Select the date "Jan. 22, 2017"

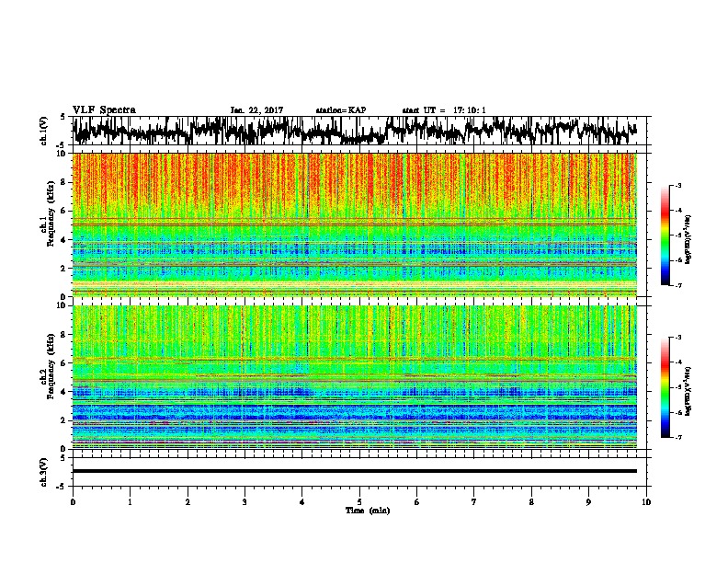256,110
